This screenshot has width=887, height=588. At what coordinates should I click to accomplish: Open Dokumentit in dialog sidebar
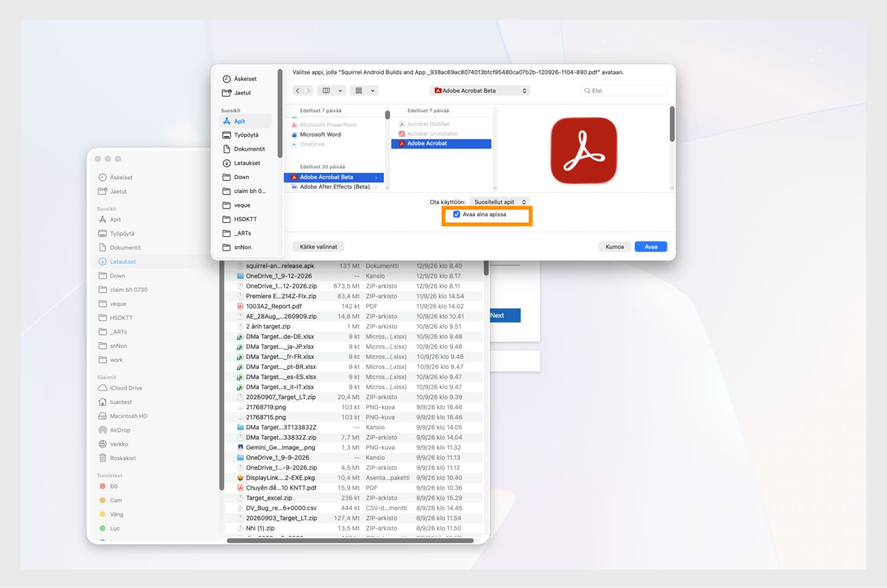[x=245, y=149]
